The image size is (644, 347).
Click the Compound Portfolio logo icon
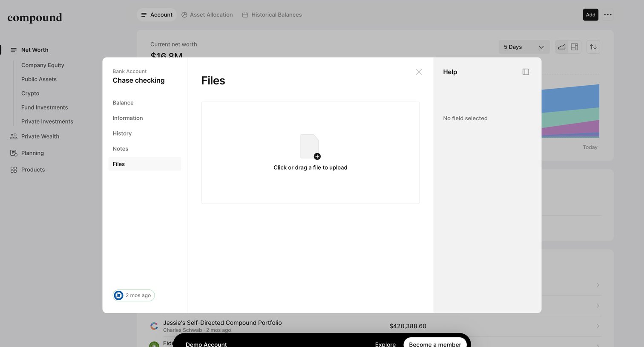pos(154,326)
